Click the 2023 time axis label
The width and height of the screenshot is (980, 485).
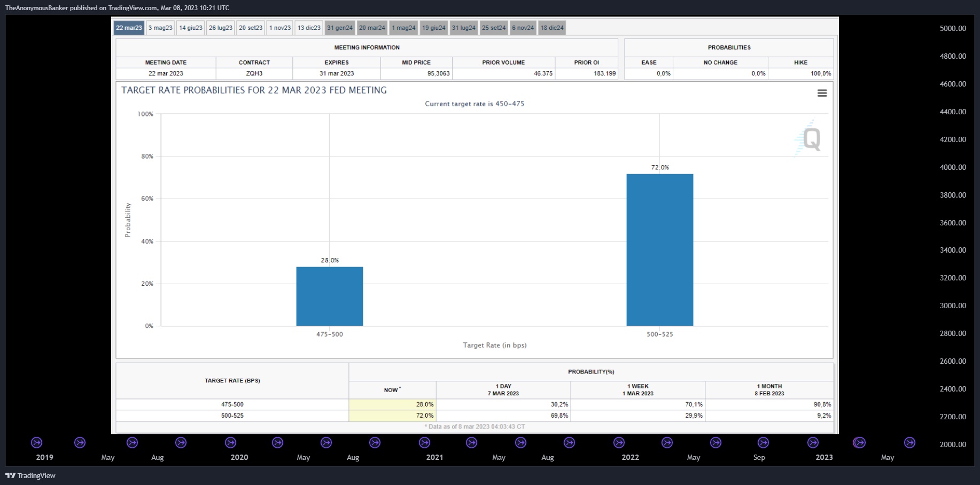[x=824, y=457]
